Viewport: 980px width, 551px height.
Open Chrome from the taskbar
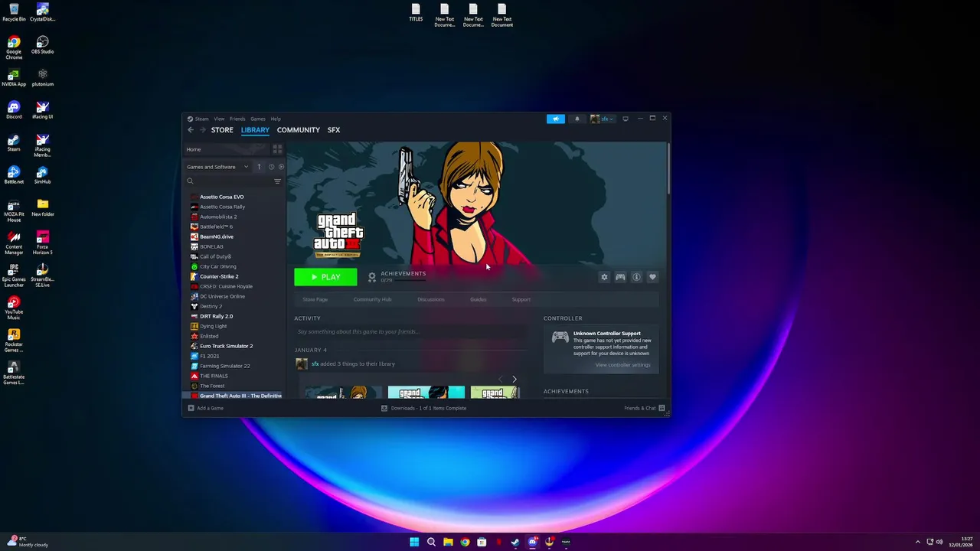coord(465,542)
